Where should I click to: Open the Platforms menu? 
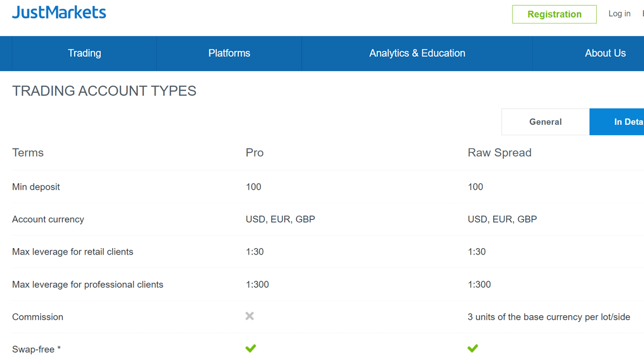pos(229,53)
